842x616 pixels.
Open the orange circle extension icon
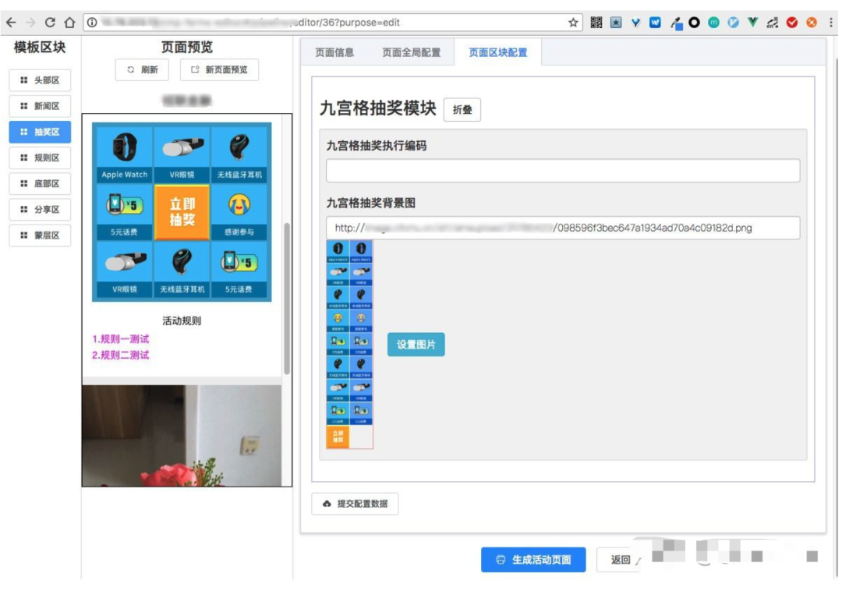pos(812,23)
